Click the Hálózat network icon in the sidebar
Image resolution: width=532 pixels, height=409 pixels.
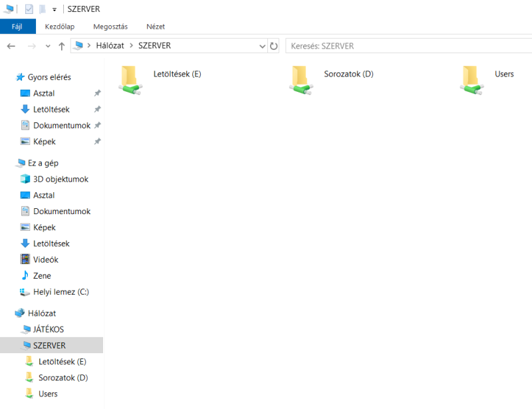[20, 313]
